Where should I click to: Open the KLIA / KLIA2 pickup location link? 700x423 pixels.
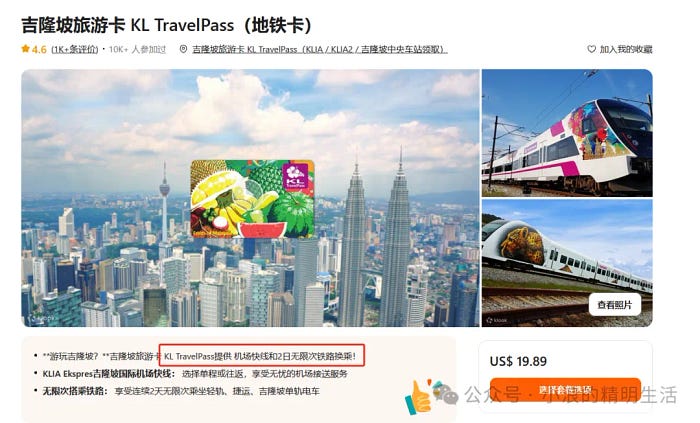(320, 49)
